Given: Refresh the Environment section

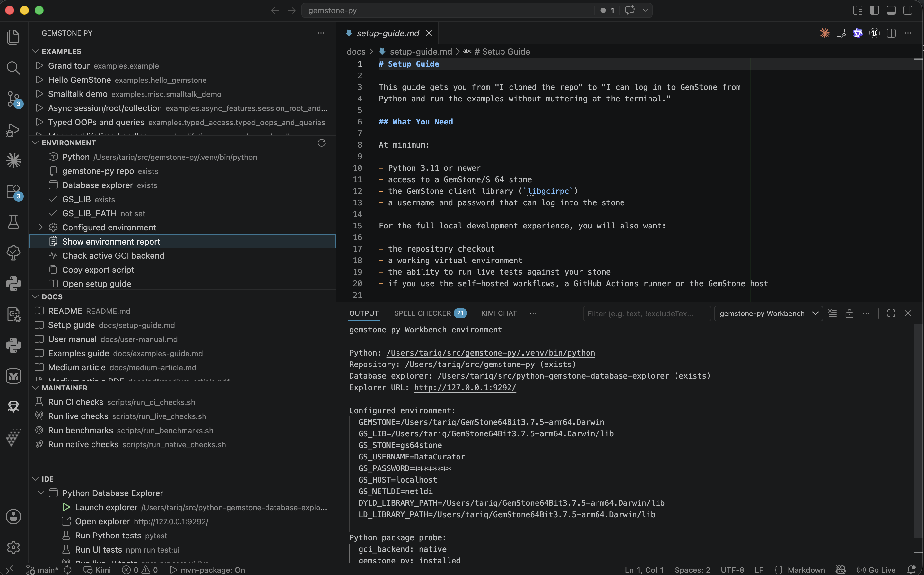Looking at the screenshot, I should point(321,142).
